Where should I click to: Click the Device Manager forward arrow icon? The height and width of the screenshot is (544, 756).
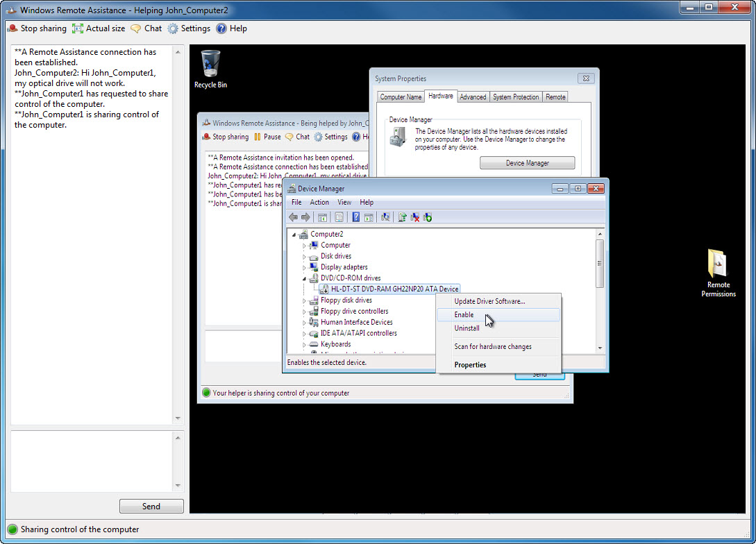(305, 217)
